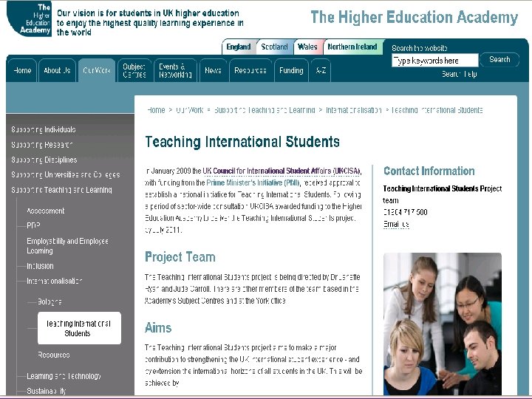This screenshot has width=532, height=399.
Task: Open Internationalisation sidebar item
Action: 55,282
